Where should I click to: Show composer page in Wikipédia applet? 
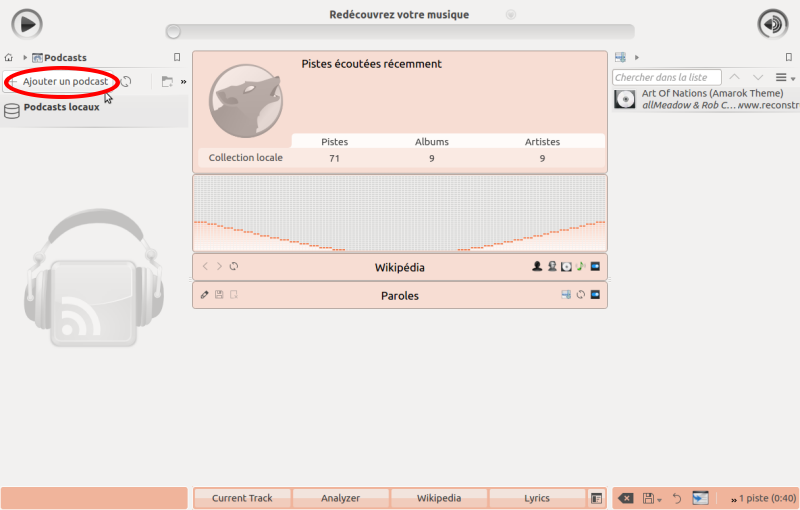(552, 266)
